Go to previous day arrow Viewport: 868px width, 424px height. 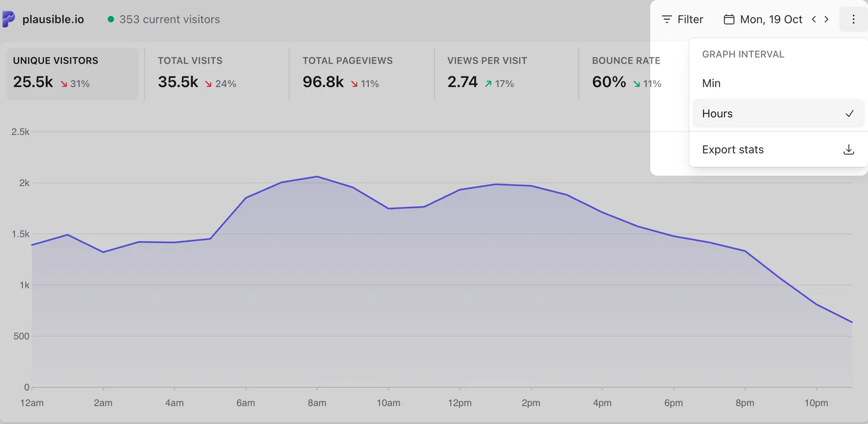tap(814, 19)
